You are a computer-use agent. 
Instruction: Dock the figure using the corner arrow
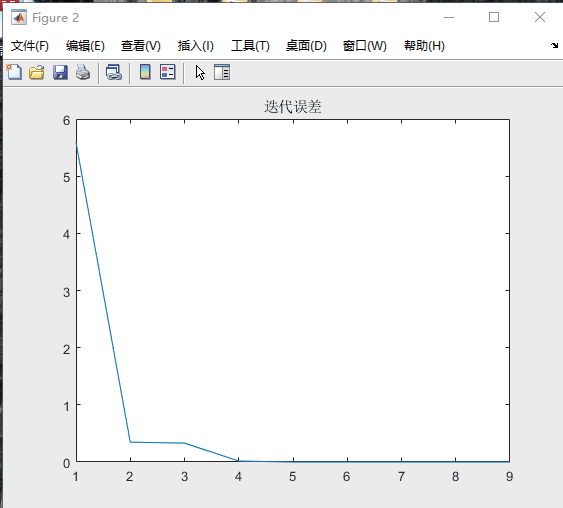click(x=554, y=45)
